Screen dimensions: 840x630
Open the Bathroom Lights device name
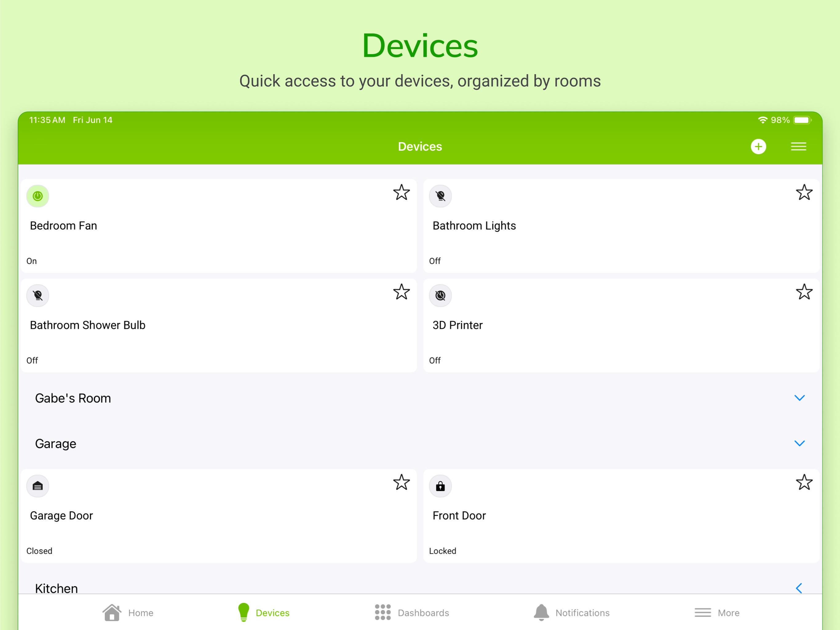[474, 226]
